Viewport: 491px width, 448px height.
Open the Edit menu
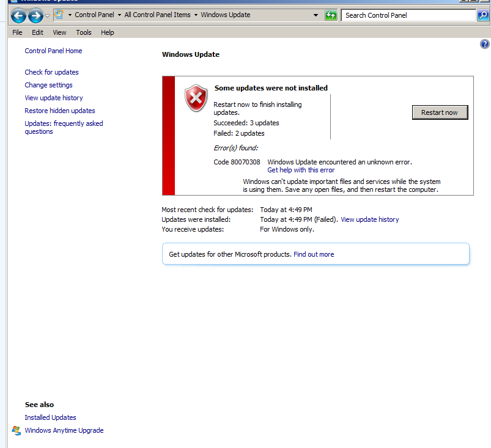[x=37, y=32]
